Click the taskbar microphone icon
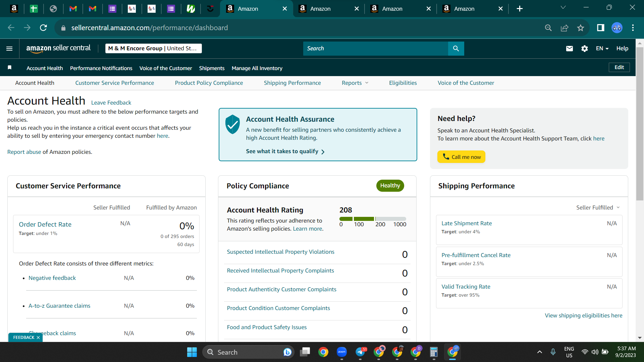Viewport: 644px width, 362px height. 553,352
